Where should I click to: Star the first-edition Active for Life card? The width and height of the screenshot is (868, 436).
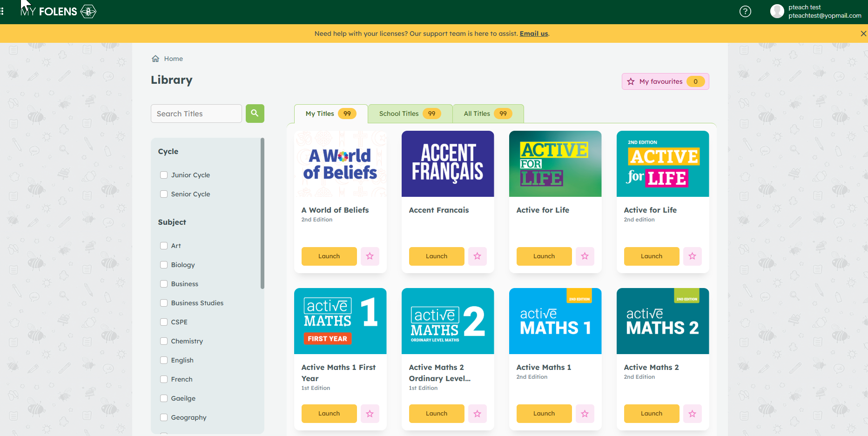coord(585,256)
